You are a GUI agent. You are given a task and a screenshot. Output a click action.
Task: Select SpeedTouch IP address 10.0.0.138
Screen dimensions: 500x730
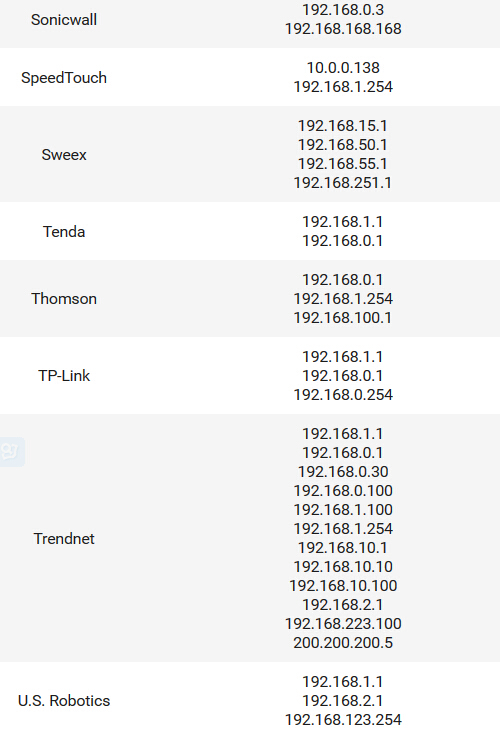coord(343,68)
